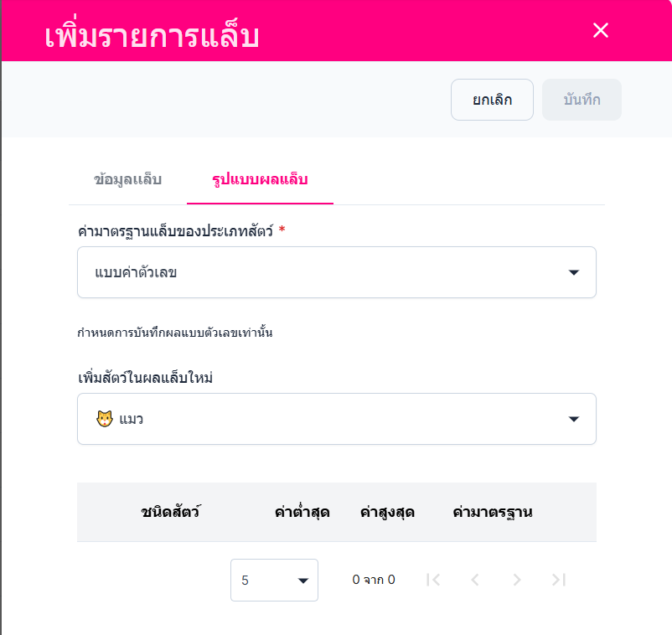672x635 pixels.
Task: Click the บันทึก button
Action: click(x=582, y=100)
